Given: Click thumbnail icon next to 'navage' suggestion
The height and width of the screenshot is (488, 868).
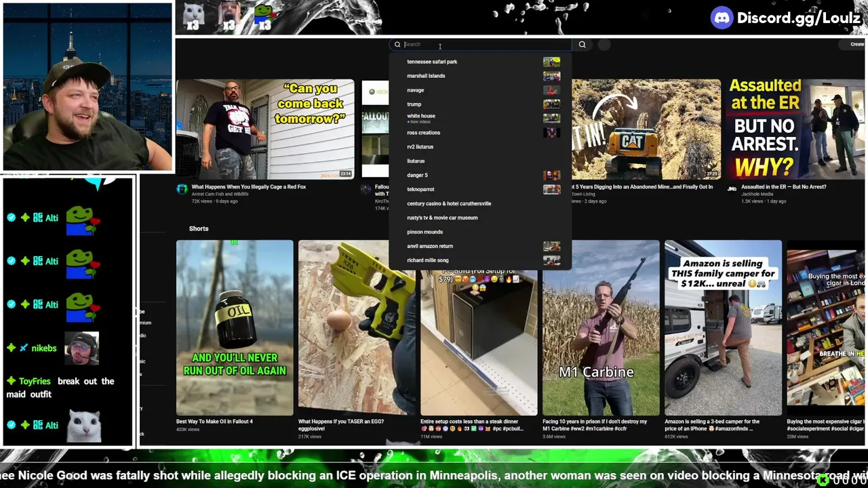Looking at the screenshot, I should tap(551, 90).
